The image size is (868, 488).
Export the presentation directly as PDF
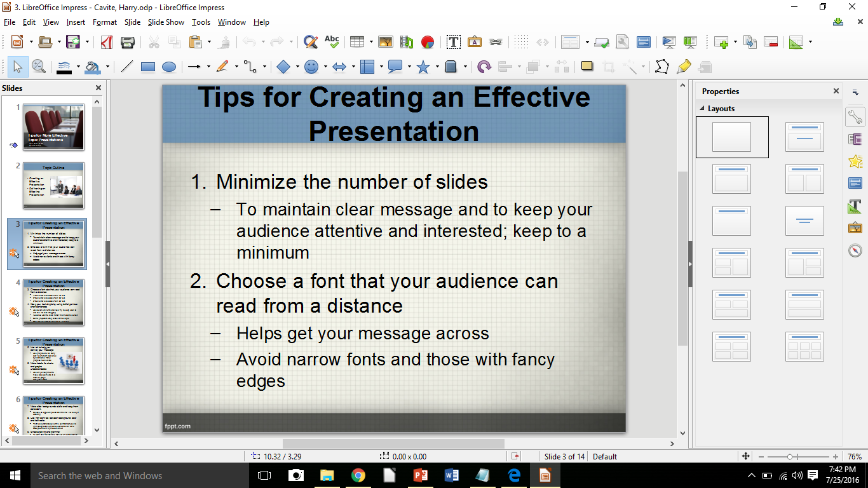tap(106, 42)
